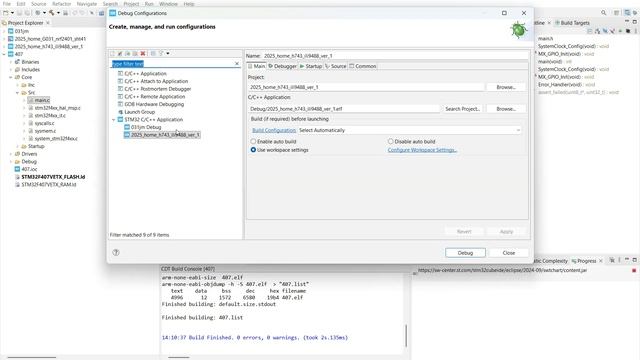Screen dimensions: 640x360
Task: Switch to the Main tab
Action: (x=257, y=66)
